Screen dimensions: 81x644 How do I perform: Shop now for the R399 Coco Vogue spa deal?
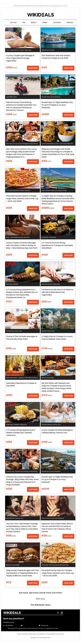(x=33, y=68)
